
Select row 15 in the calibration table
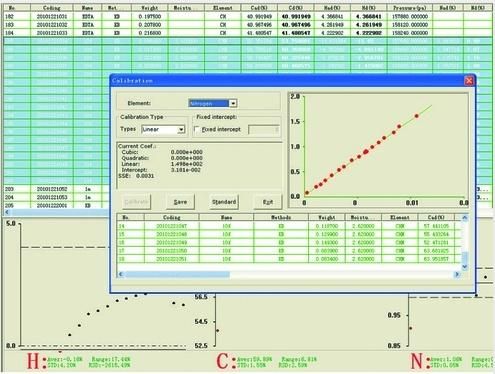click(x=289, y=234)
